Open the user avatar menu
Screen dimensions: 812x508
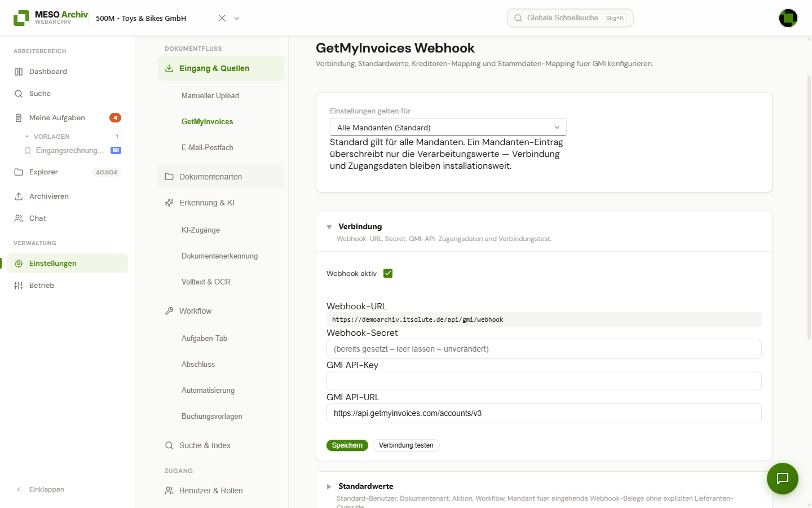pyautogui.click(x=788, y=18)
